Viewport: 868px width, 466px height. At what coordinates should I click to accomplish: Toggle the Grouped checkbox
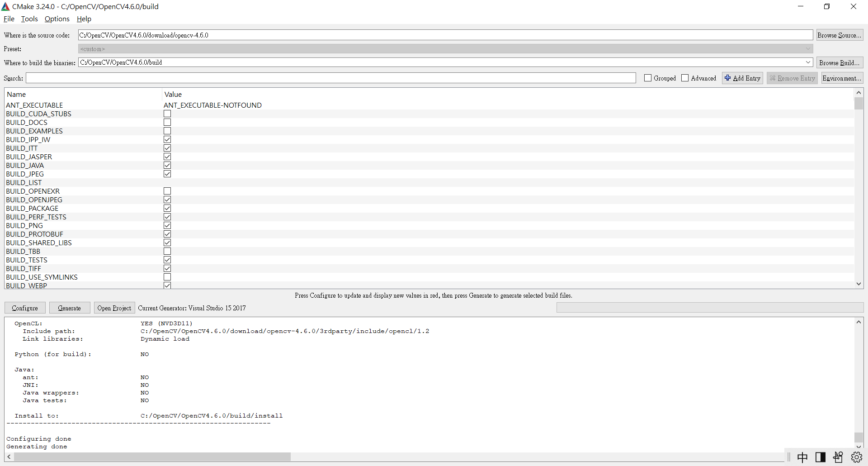tap(648, 78)
